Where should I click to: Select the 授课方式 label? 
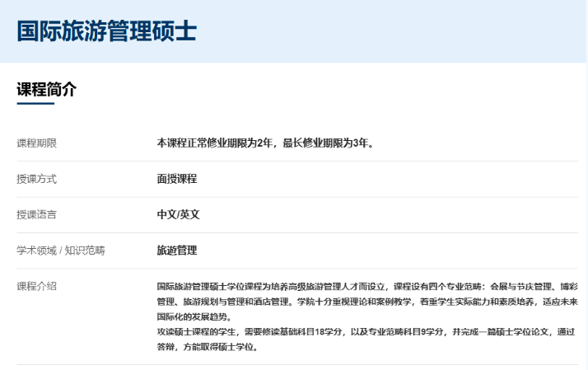point(36,179)
